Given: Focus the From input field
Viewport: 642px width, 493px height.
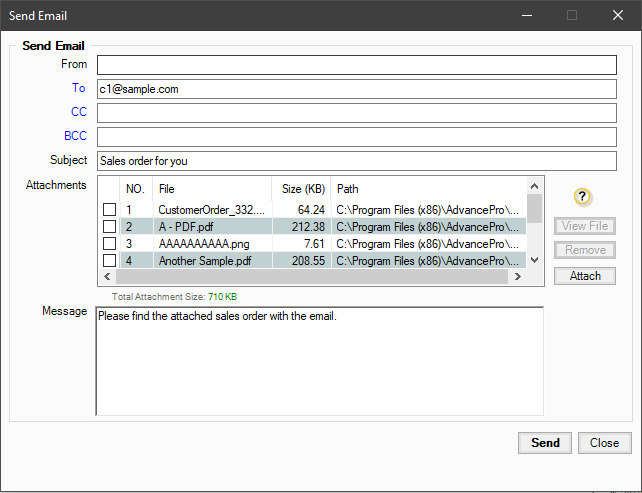Looking at the screenshot, I should click(x=356, y=65).
